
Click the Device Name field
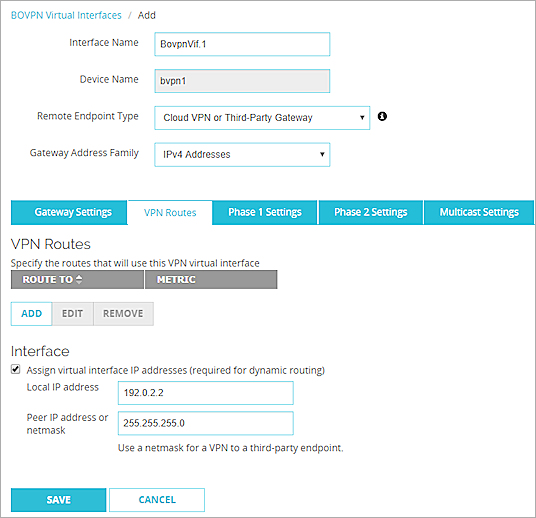tap(242, 81)
